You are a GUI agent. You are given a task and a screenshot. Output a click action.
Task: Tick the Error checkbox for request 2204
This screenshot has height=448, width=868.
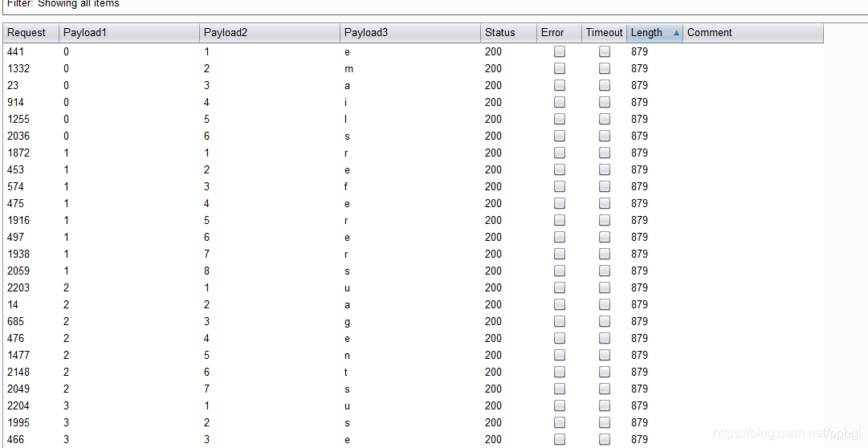[560, 405]
